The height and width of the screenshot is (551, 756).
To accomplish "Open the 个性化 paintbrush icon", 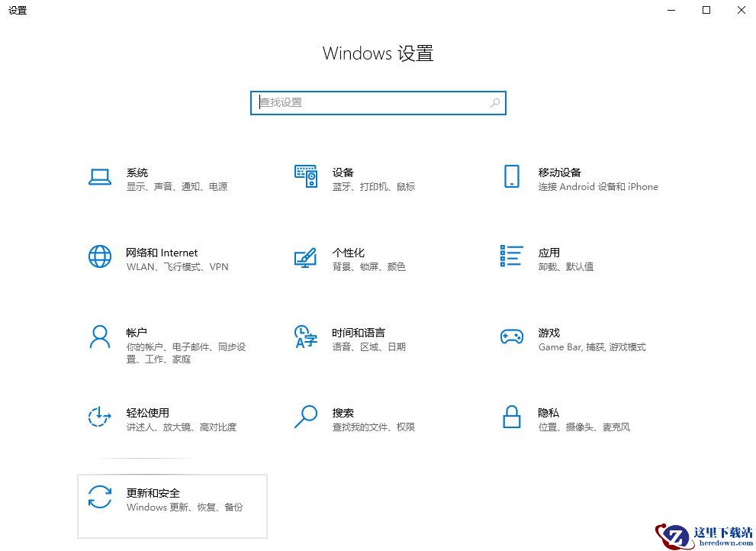I will point(306,258).
